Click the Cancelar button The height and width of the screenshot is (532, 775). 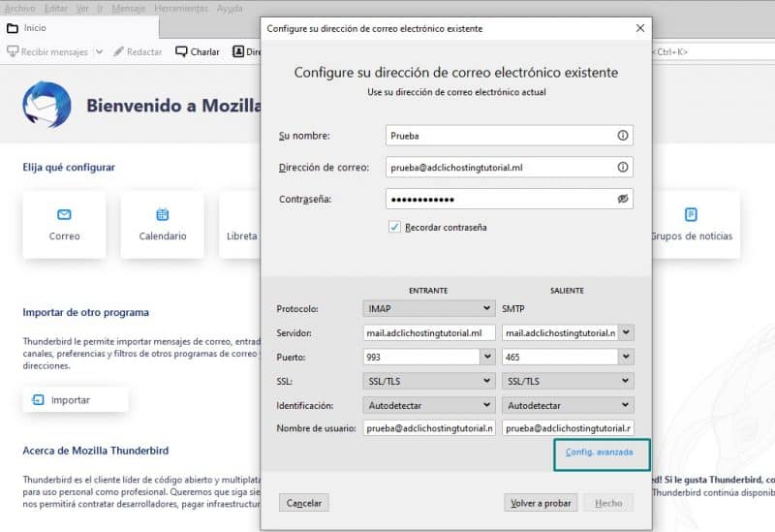pyautogui.click(x=304, y=503)
